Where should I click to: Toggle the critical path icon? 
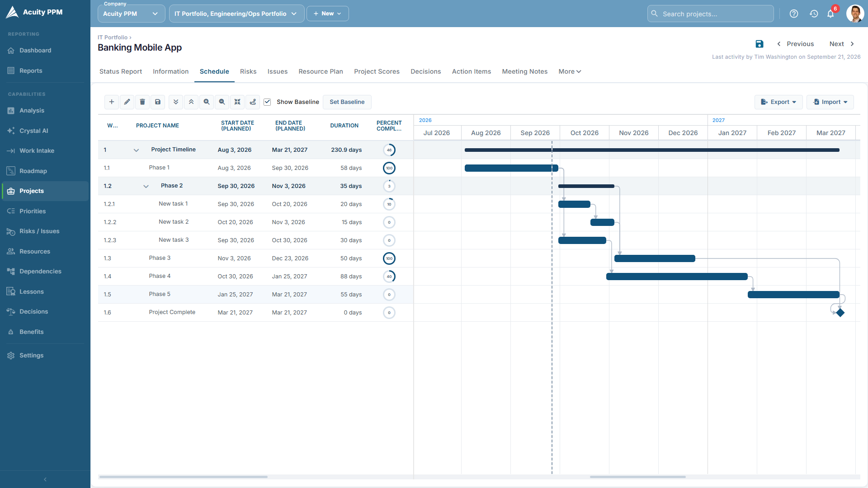click(253, 102)
